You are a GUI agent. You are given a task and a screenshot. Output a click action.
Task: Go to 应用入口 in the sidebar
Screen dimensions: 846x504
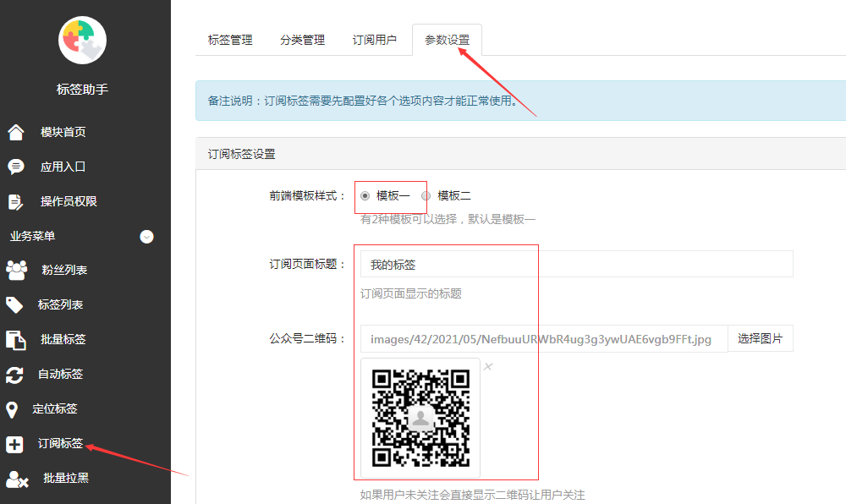click(63, 167)
